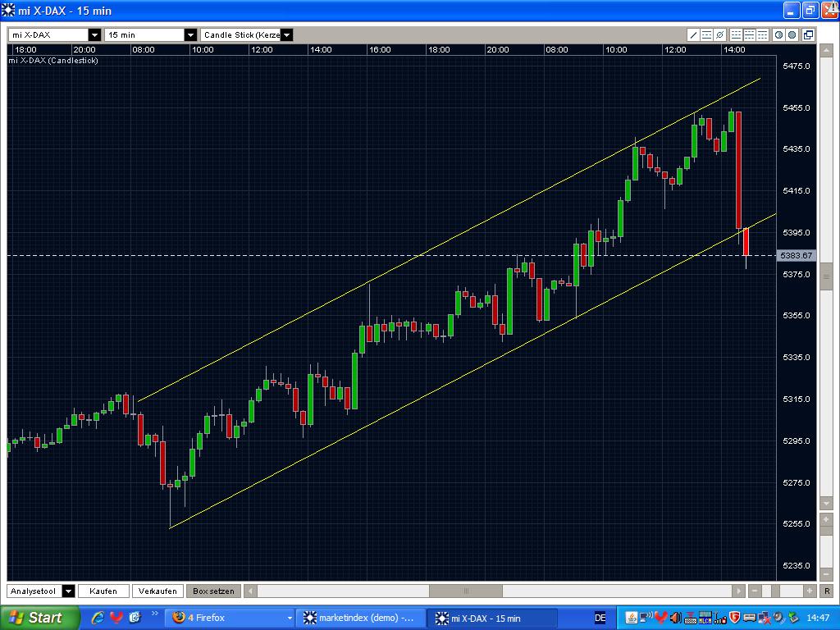Click the Kaufen button
The width and height of the screenshot is (840, 630).
click(104, 591)
